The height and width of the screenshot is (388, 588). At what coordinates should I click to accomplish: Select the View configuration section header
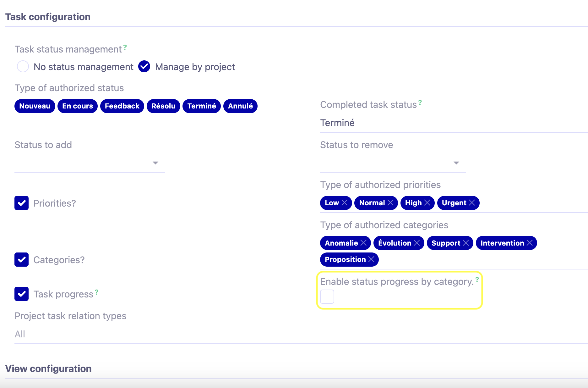click(48, 369)
